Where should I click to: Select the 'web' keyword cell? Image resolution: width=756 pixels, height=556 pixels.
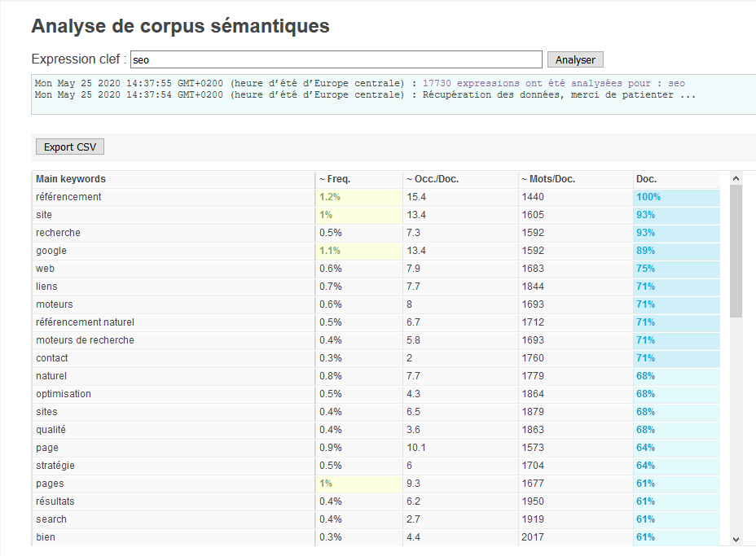coord(173,269)
